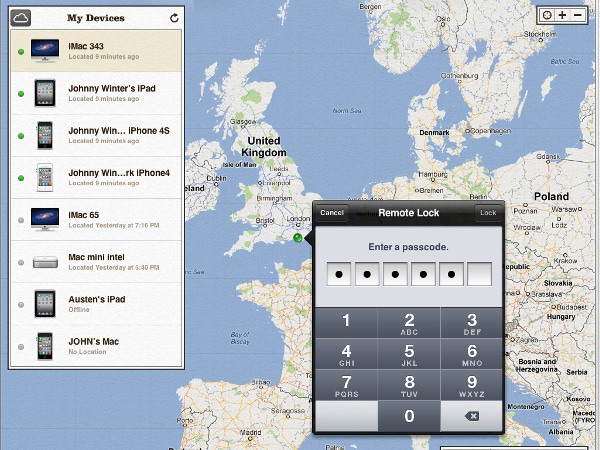Image resolution: width=600 pixels, height=450 pixels.
Task: Cancel the Remote Lock dialog
Action: (x=332, y=213)
